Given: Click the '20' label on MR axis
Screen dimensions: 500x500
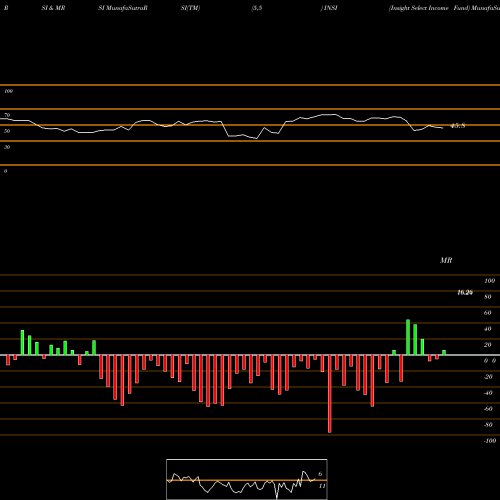Looking at the screenshot, I should click(x=488, y=345).
